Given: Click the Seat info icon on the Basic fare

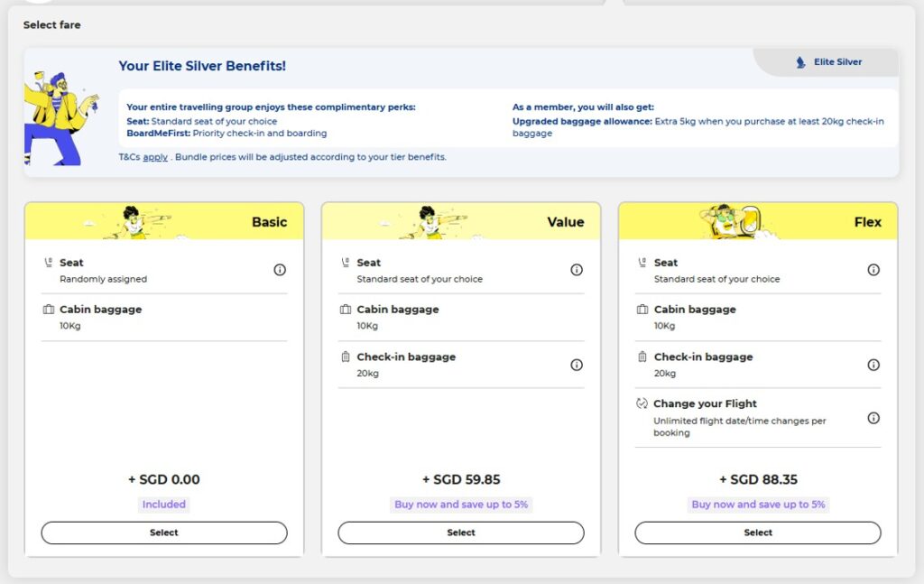Looking at the screenshot, I should (280, 270).
